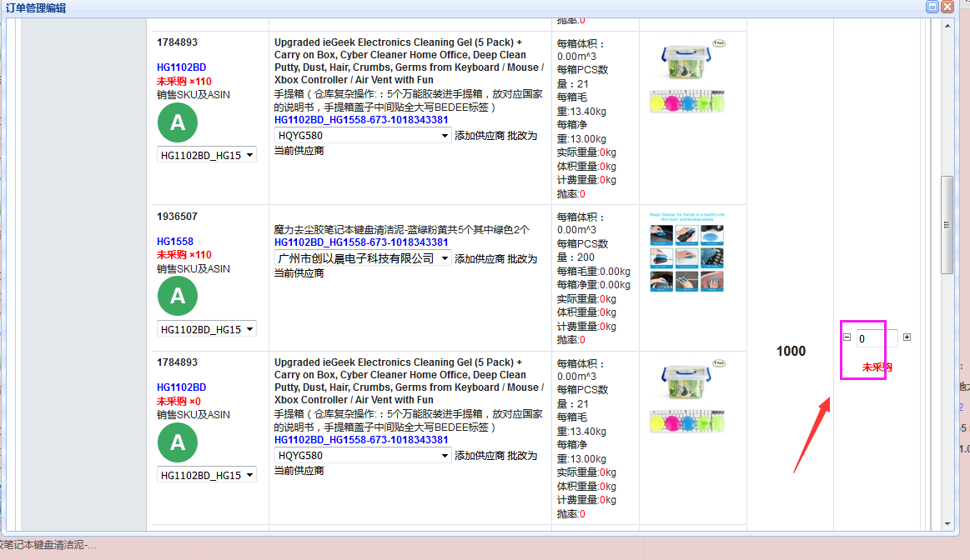Click the vertical scrollbar up arrow

tap(947, 25)
